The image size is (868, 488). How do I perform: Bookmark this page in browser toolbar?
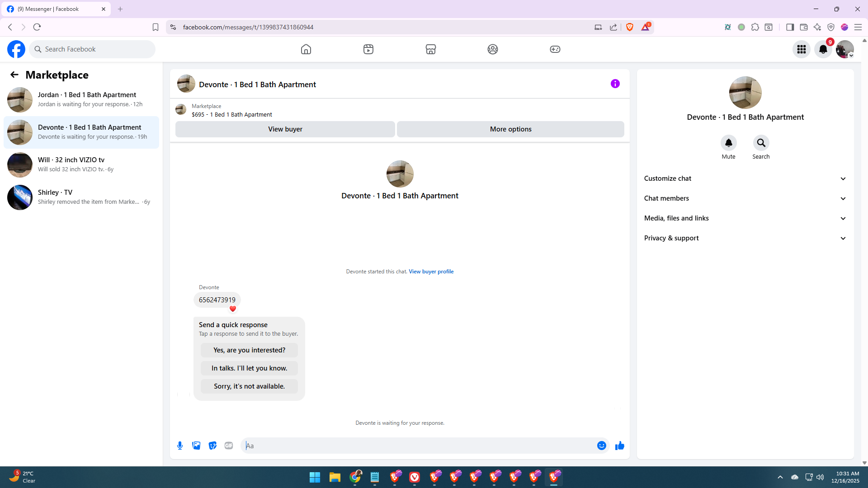click(x=156, y=27)
